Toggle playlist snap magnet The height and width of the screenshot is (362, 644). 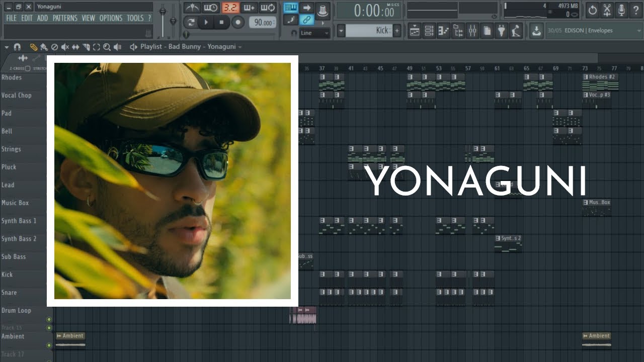[17, 47]
